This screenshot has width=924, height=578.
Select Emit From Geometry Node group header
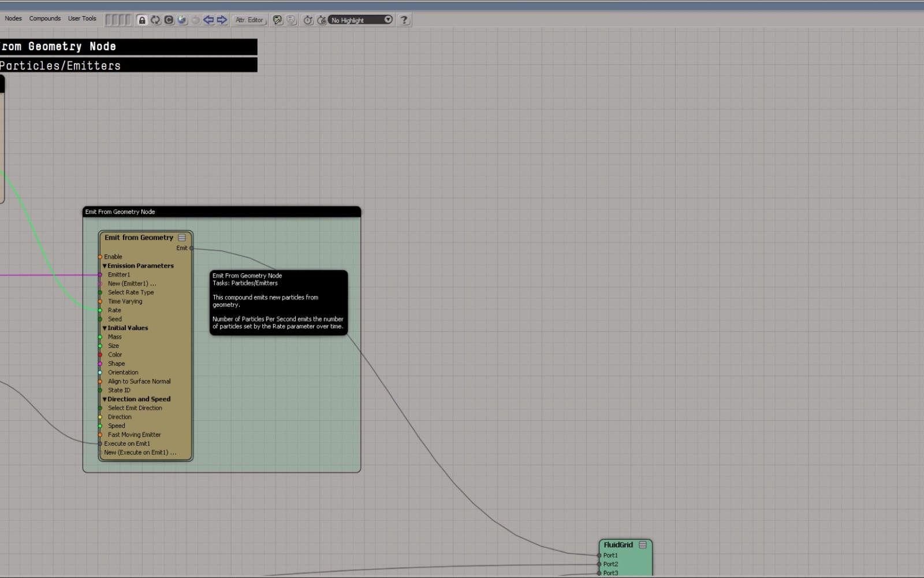[222, 212]
